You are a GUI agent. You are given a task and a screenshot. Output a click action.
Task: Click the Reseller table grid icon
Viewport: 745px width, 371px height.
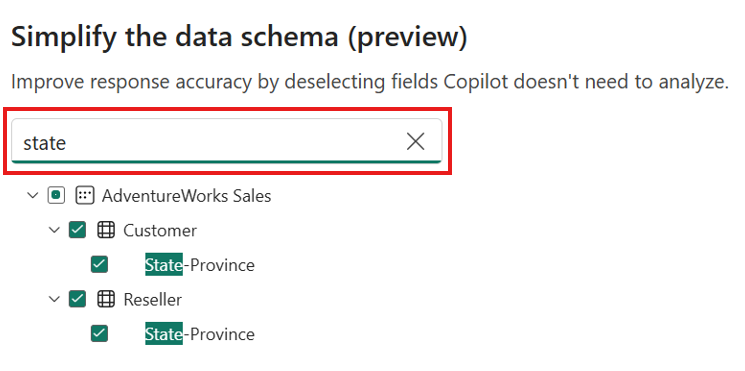point(105,299)
